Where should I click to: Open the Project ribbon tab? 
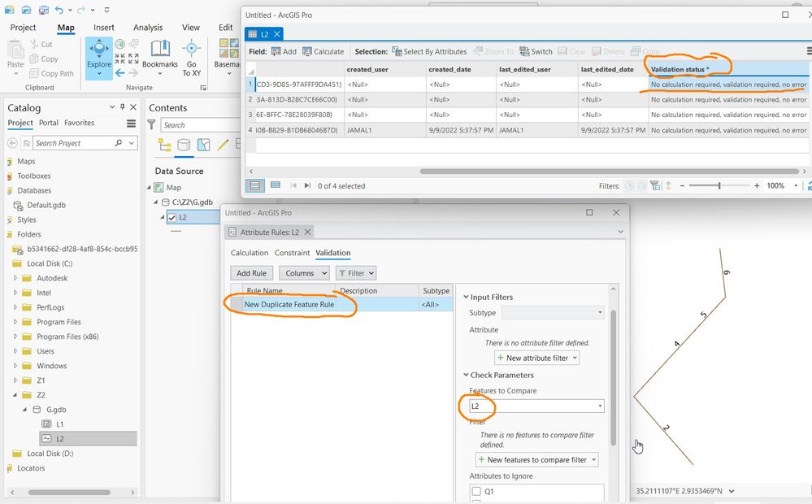click(23, 28)
